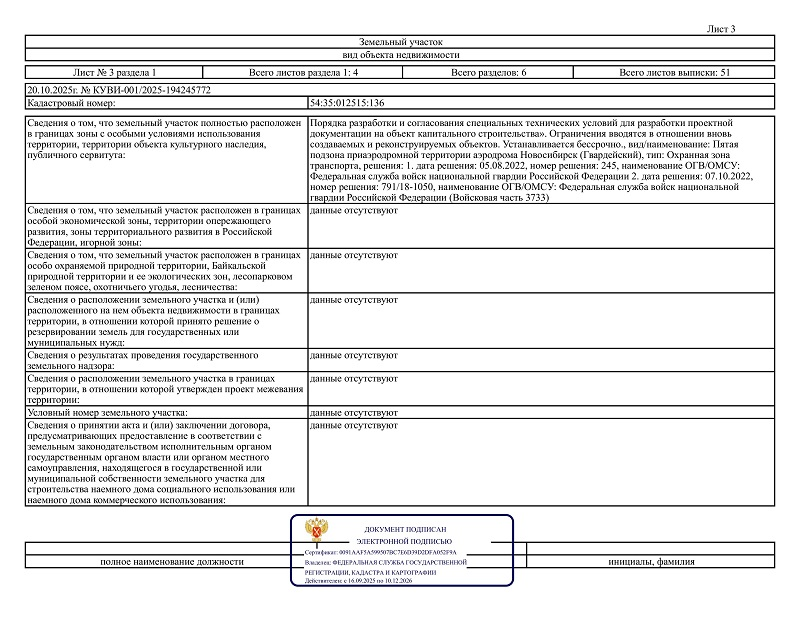Click the "Всего листов раздела 1: 4" cell
800x618 pixels.
[x=302, y=74]
